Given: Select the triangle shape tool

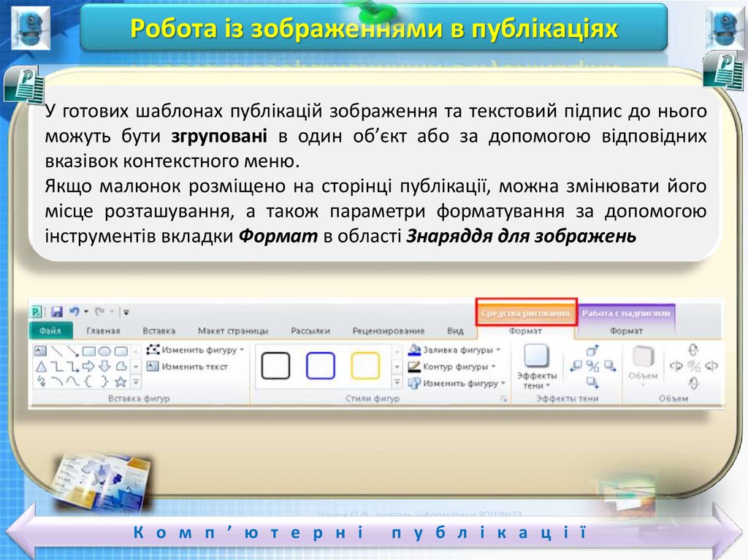Looking at the screenshot, I should (42, 366).
